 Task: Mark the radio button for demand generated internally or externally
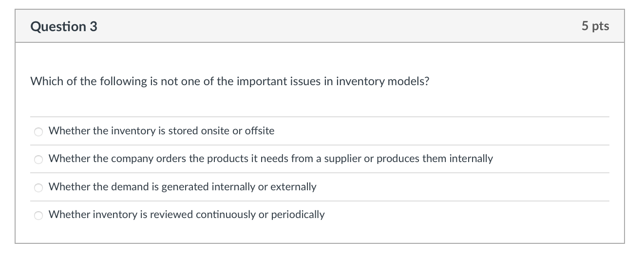38,187
